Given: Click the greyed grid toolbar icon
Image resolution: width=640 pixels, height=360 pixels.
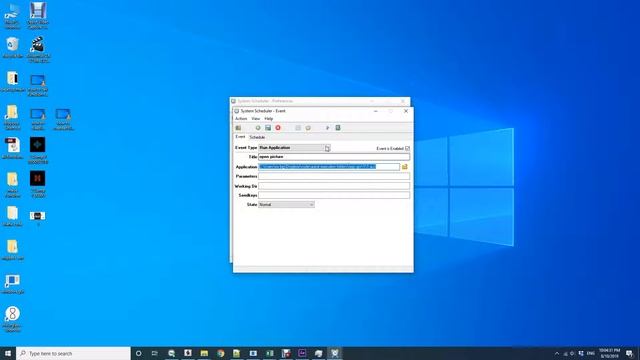Looking at the screenshot, I should point(298,128).
